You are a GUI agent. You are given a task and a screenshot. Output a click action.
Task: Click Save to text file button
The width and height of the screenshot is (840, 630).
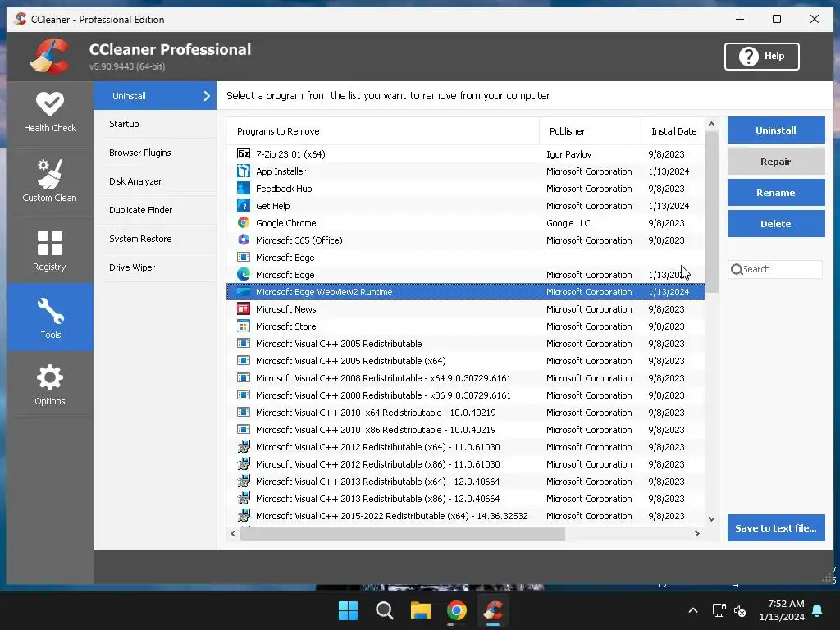point(776,527)
